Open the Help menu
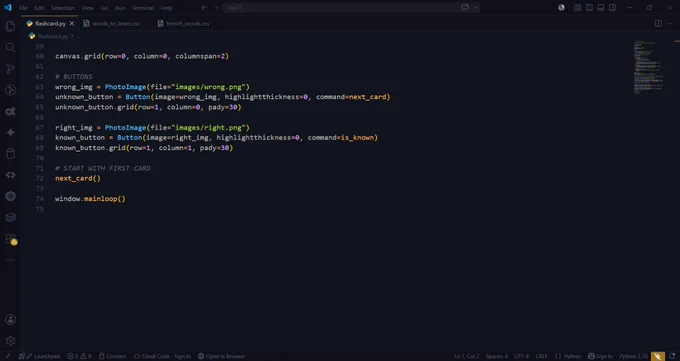This screenshot has width=680, height=361. (x=167, y=8)
